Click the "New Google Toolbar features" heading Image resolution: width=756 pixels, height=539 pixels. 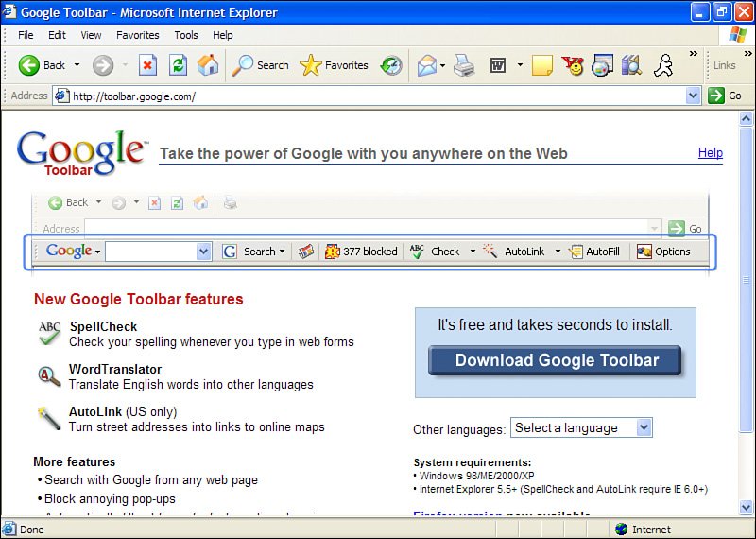coord(138,299)
